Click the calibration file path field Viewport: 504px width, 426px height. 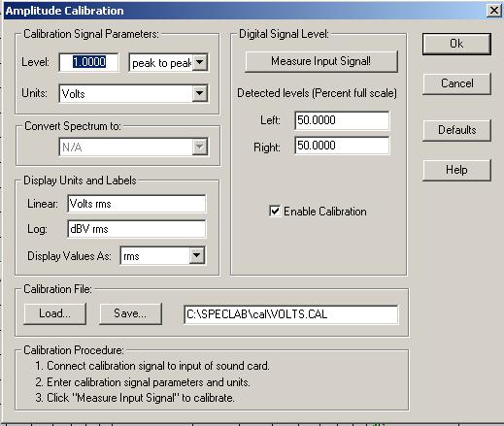coord(290,314)
